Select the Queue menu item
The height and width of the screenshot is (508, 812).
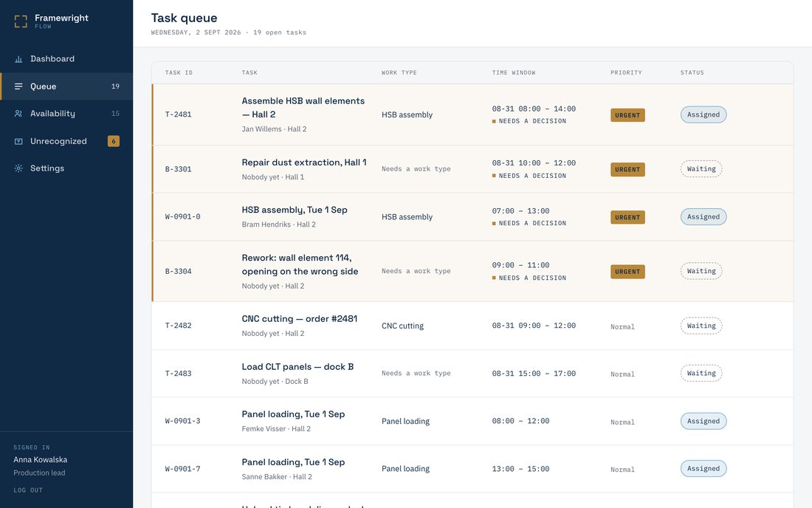click(66, 86)
